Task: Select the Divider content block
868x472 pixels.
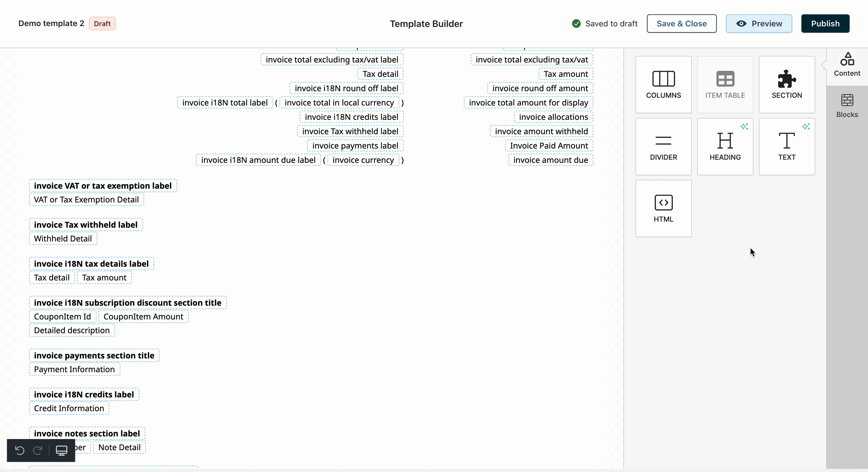Action: click(x=663, y=147)
